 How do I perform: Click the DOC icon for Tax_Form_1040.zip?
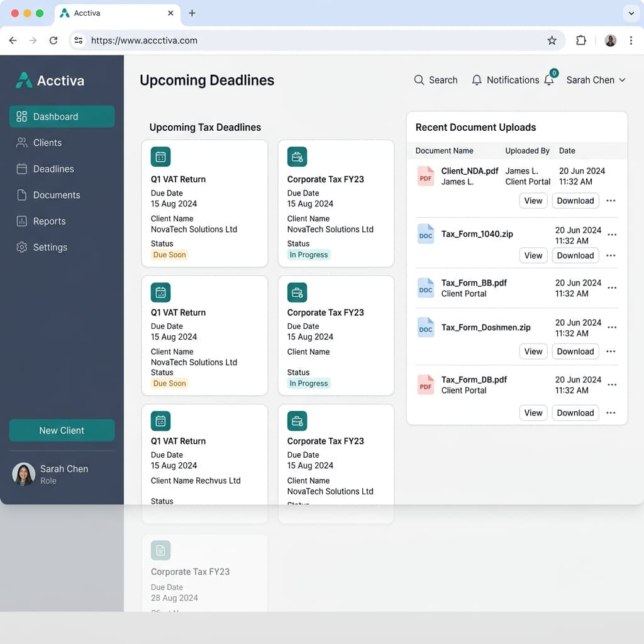click(426, 235)
